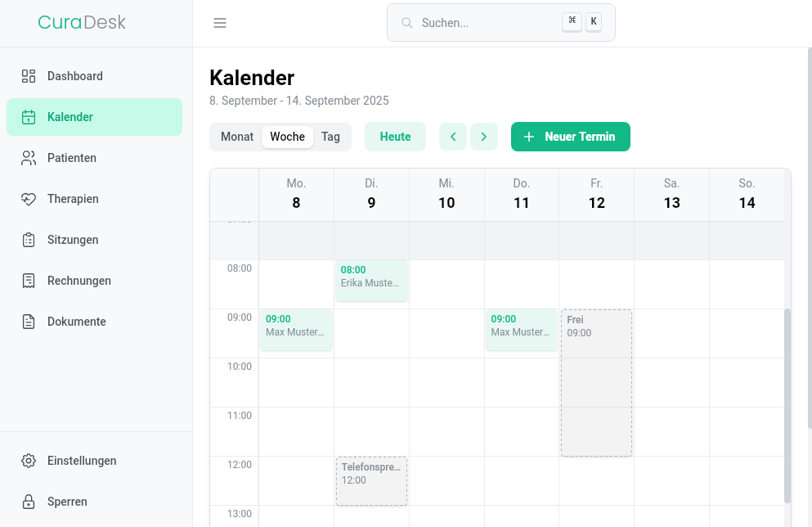The height and width of the screenshot is (527, 812).
Task: Open the Dashboard from the sidebar
Action: pos(75,76)
